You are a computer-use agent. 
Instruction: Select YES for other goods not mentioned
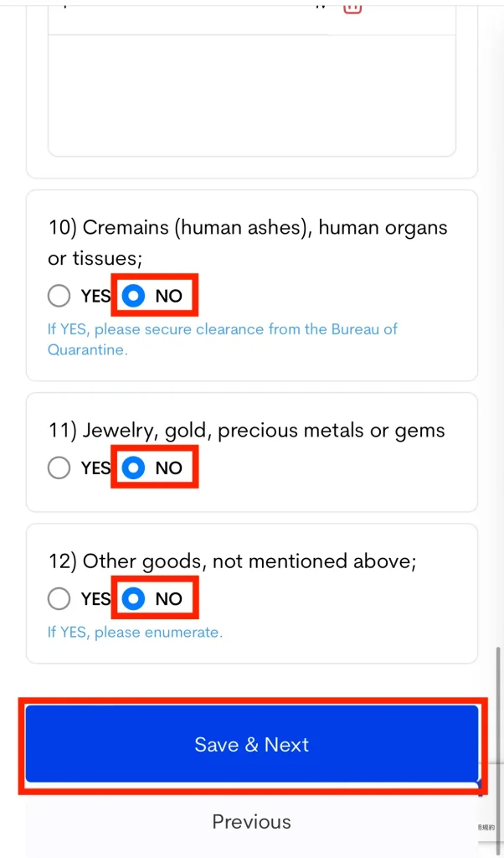59,598
